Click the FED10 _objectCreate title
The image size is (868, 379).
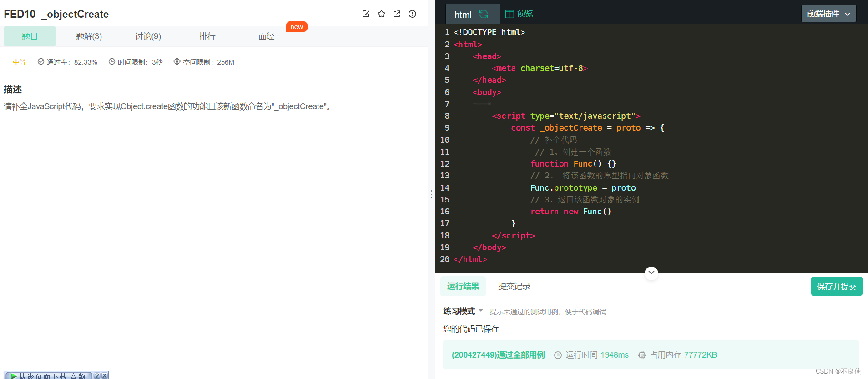pos(56,14)
